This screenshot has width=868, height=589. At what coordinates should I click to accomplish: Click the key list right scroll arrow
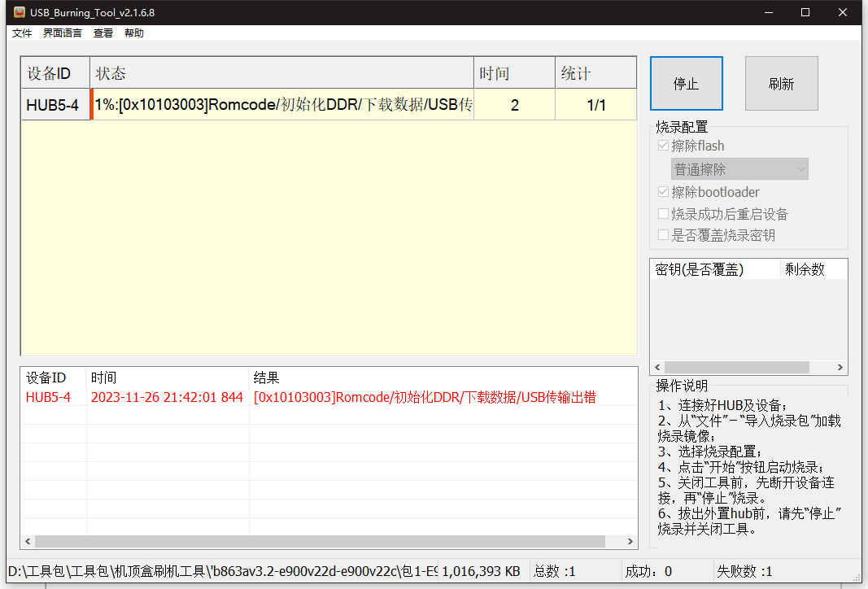click(x=840, y=368)
